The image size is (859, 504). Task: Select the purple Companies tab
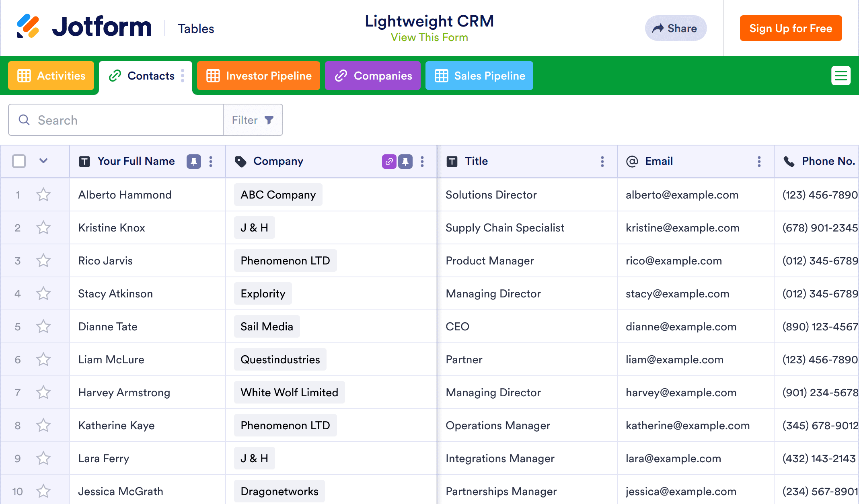pos(373,76)
